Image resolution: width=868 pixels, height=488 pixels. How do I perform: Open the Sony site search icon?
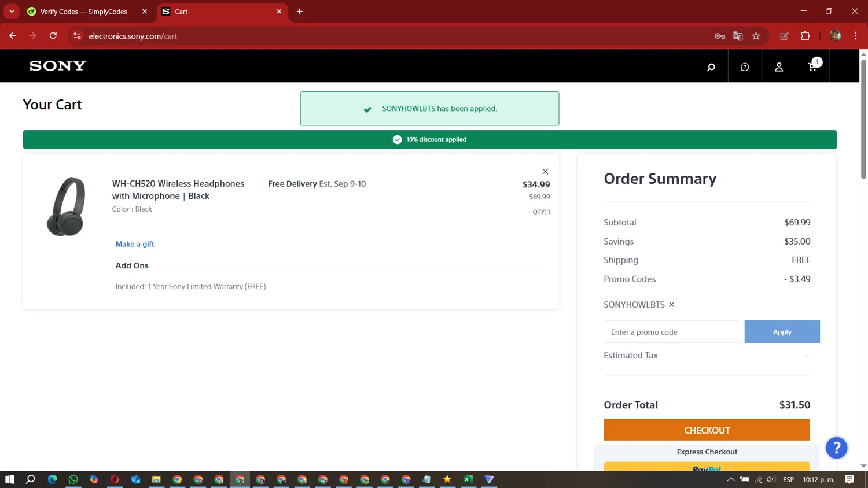click(711, 66)
